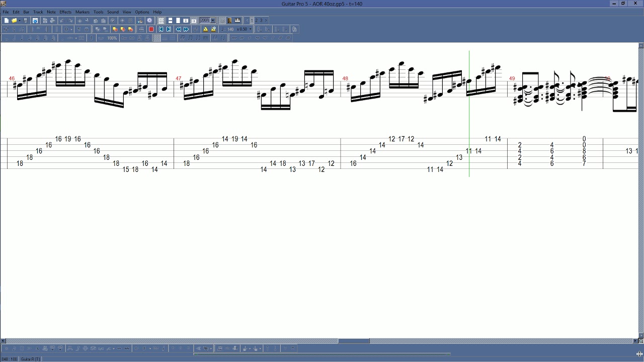
Task: Click the fast-forward double-arrow icon
Action: [186, 29]
